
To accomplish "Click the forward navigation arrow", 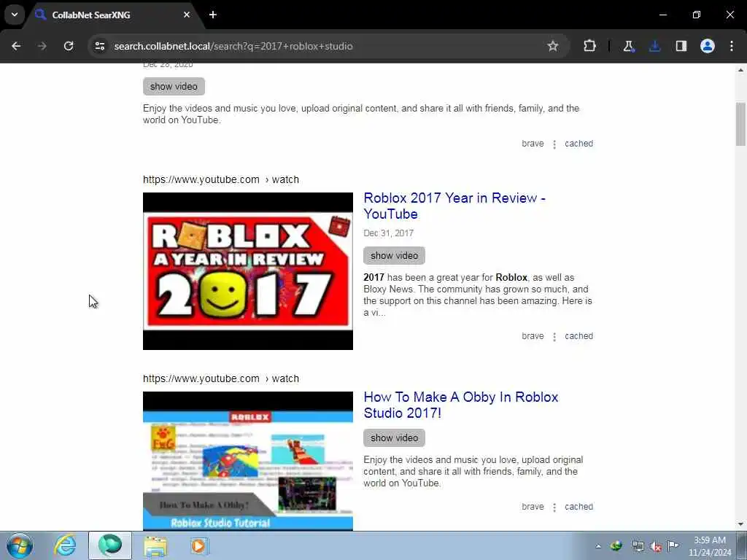I will point(42,46).
